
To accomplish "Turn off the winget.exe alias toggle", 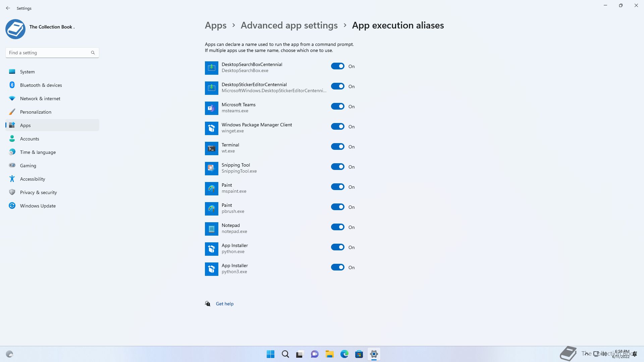I will tap(337, 127).
